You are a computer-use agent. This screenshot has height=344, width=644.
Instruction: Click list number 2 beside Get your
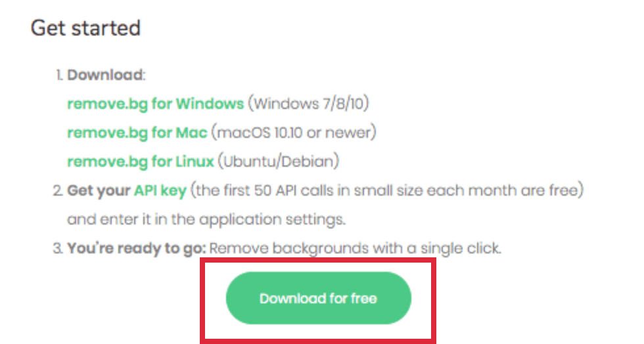point(58,190)
